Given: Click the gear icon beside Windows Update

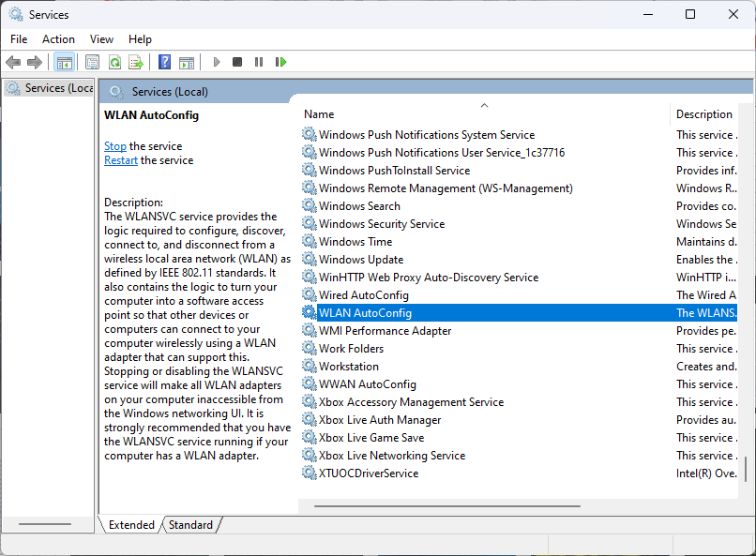Looking at the screenshot, I should [309, 259].
